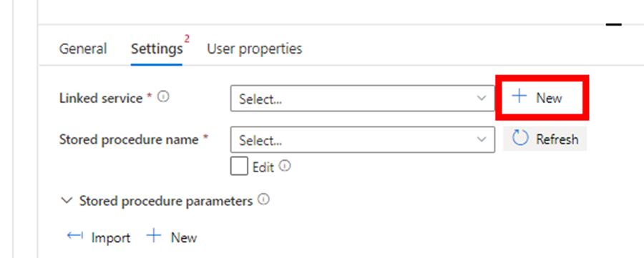Click the plus icon beside Linked service dropdown
644x258 pixels.
pos(519,96)
